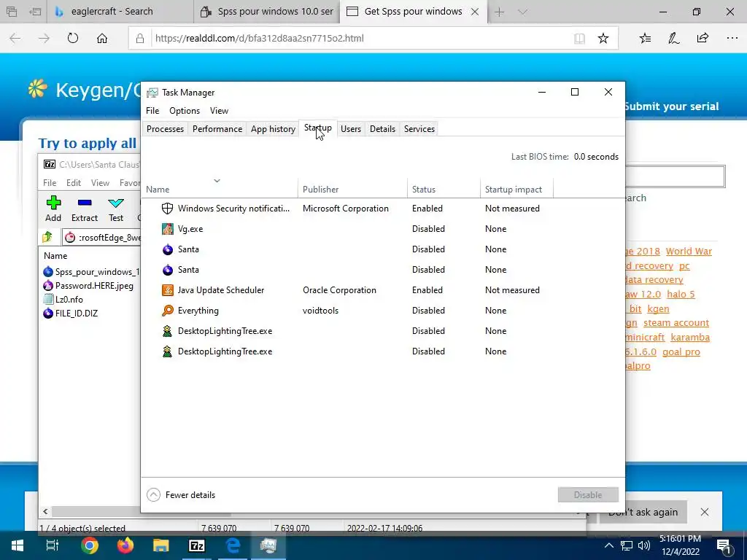Toggle reading view in address bar
This screenshot has height=560, width=747.
tap(579, 38)
